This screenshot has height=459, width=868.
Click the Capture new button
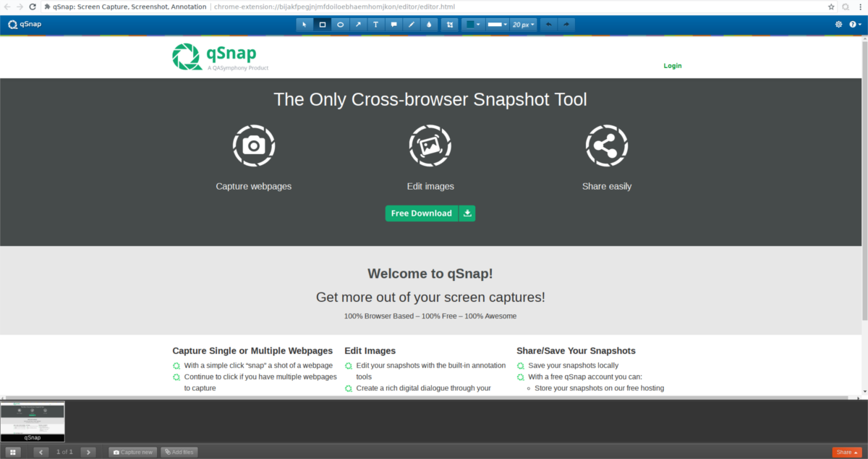click(x=132, y=452)
